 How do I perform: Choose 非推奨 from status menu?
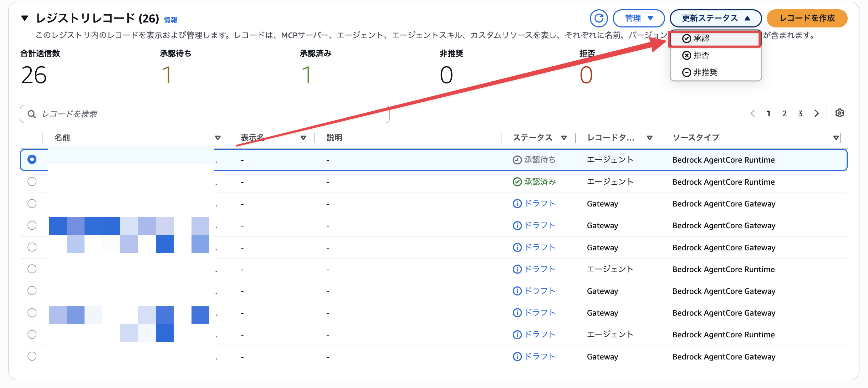715,72
